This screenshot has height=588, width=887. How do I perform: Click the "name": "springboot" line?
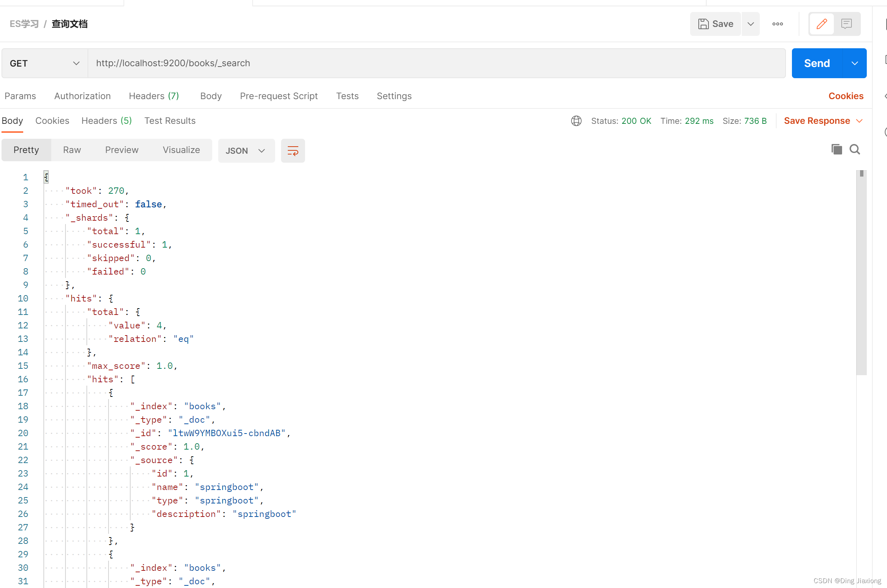click(207, 487)
